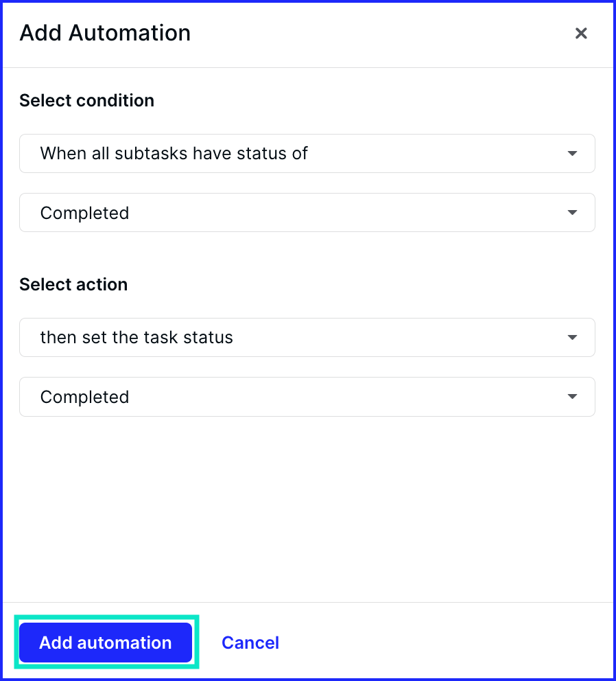Click the caret arrow on the subtasks condition dropdown

(x=572, y=153)
